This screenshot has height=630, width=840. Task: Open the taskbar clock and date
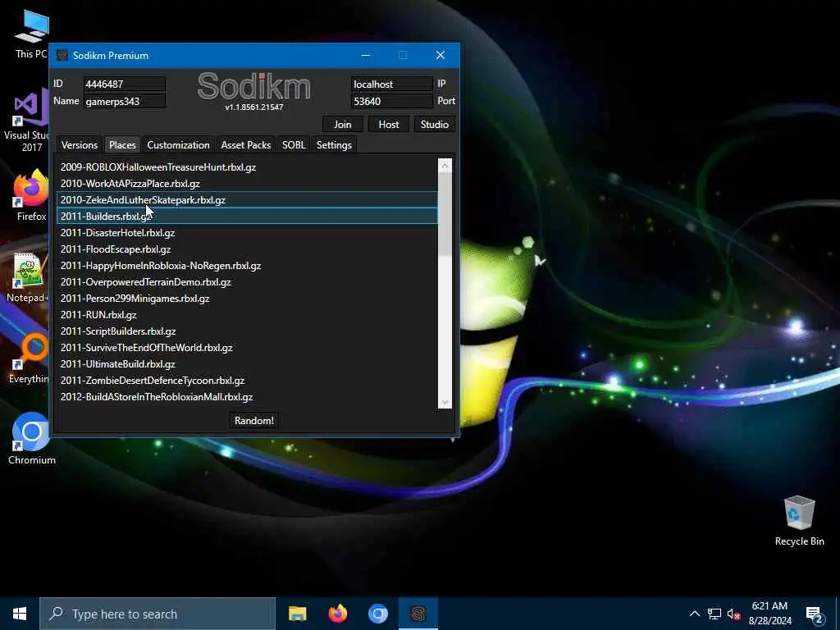[x=769, y=614]
